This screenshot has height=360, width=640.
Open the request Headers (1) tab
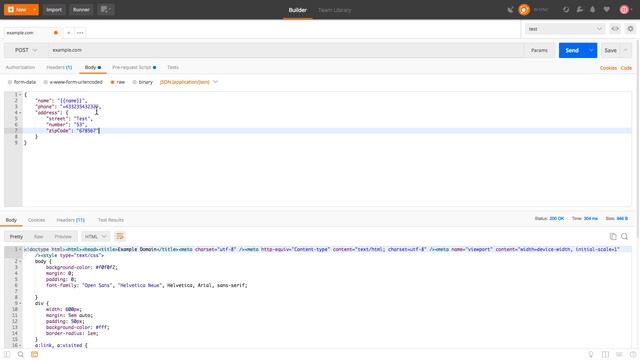(x=59, y=67)
